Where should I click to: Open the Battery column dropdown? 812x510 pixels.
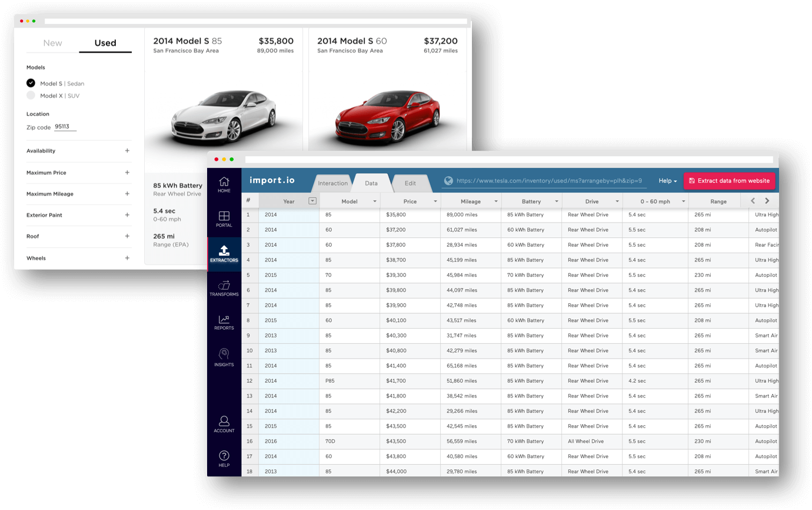pos(557,201)
